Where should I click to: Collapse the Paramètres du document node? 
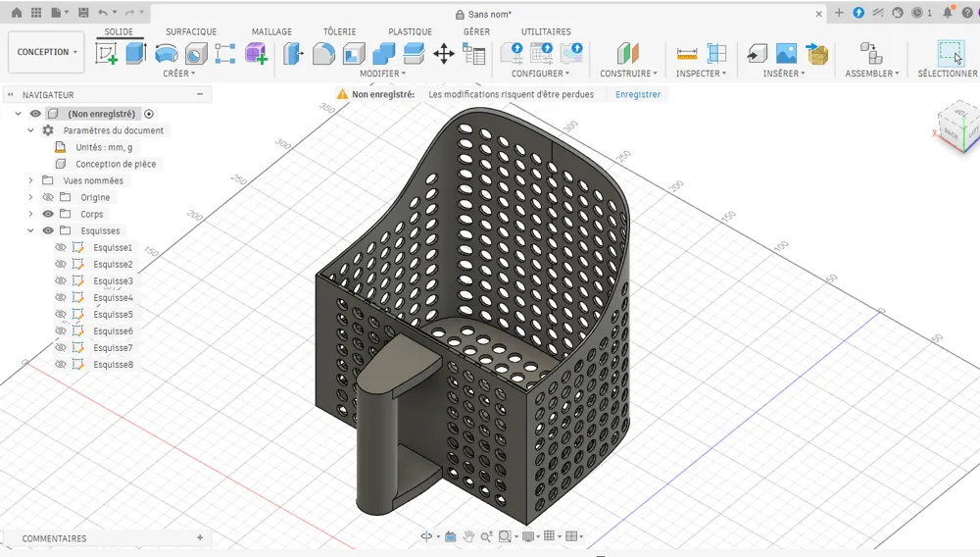[30, 130]
